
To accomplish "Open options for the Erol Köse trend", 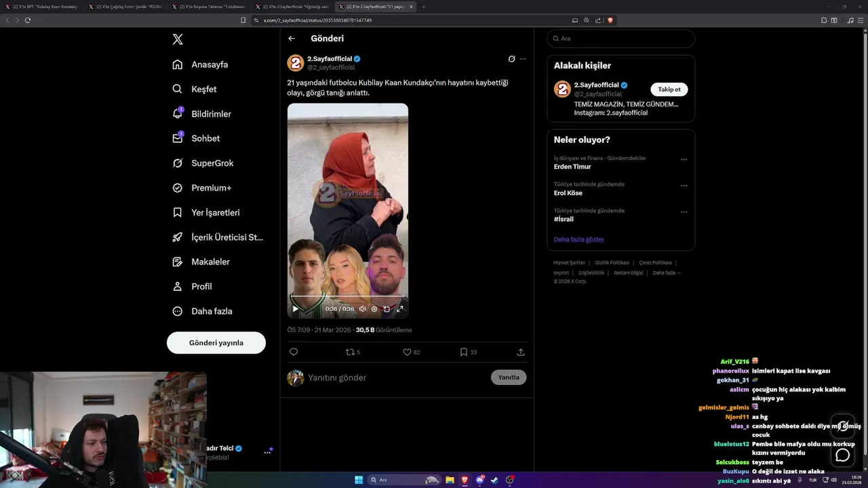I will point(684,185).
